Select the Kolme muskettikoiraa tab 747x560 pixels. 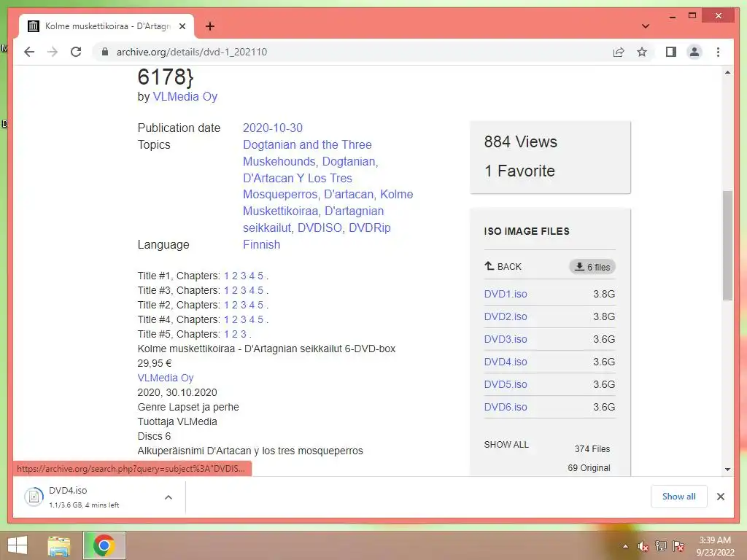click(107, 26)
